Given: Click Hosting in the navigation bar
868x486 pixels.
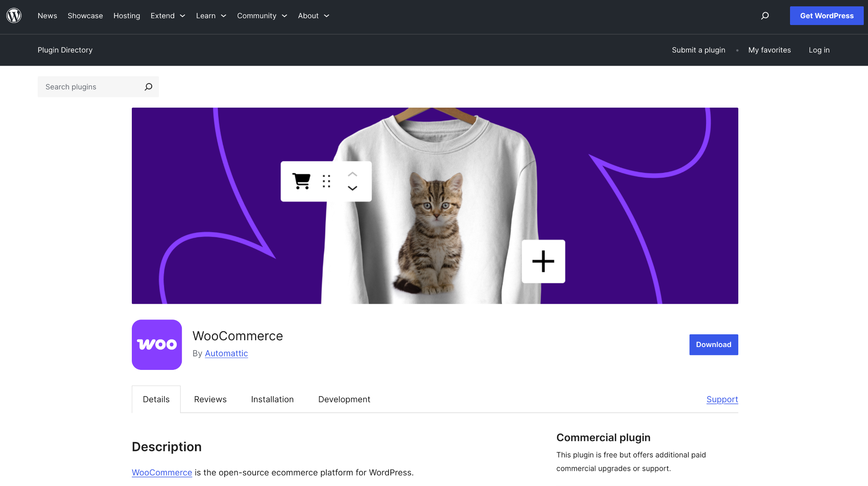Looking at the screenshot, I should coord(126,16).
